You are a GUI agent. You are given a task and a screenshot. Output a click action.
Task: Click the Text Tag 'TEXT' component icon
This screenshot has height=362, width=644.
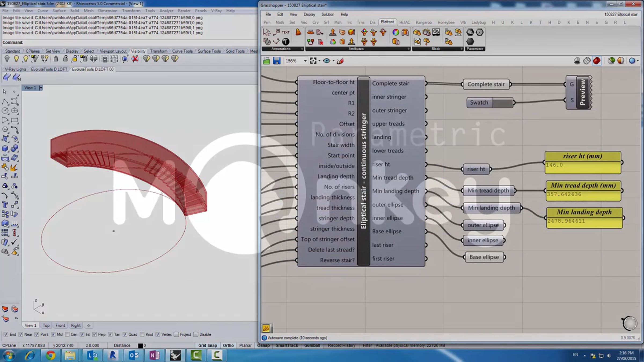point(286,32)
